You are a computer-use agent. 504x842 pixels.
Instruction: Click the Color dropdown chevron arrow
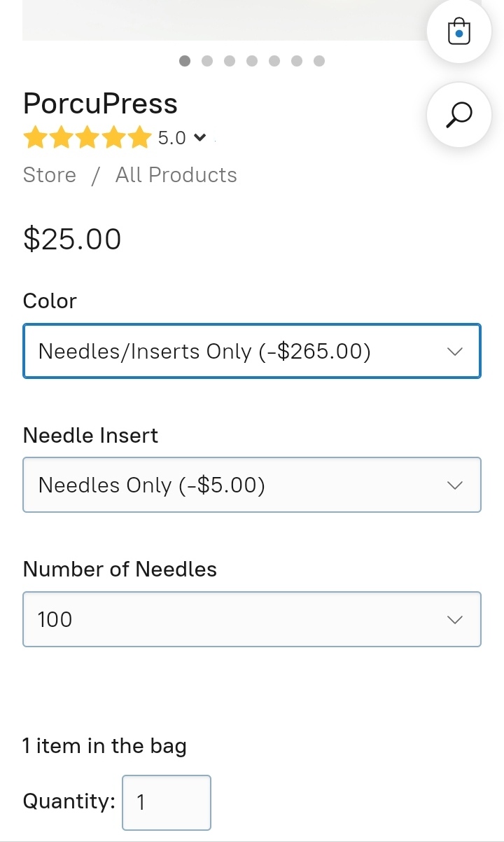pyautogui.click(x=455, y=351)
